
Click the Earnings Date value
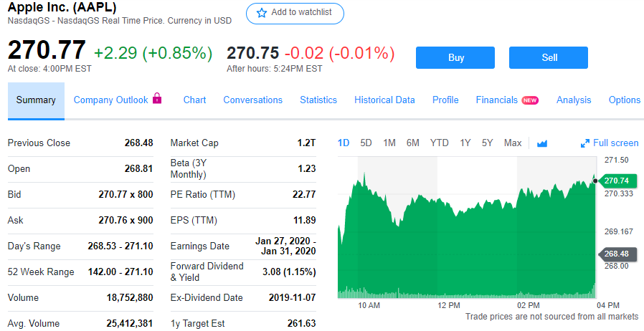point(285,246)
